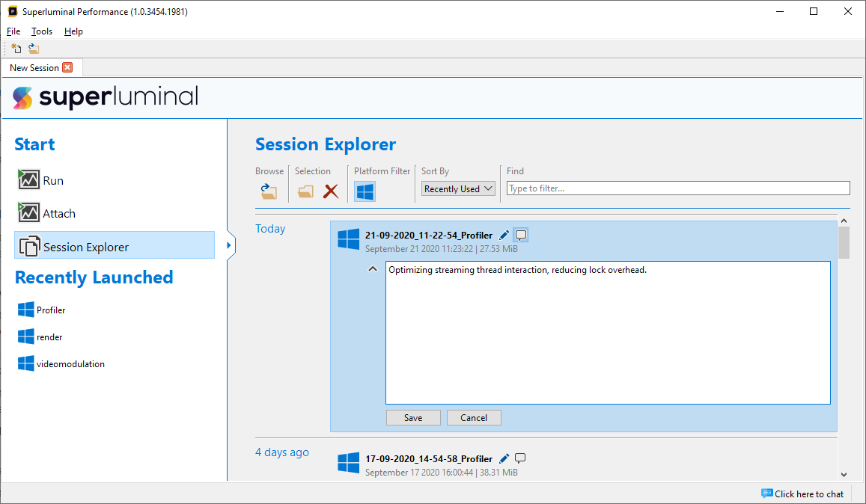Select Attach to a running process
866x504 pixels.
pyautogui.click(x=47, y=213)
